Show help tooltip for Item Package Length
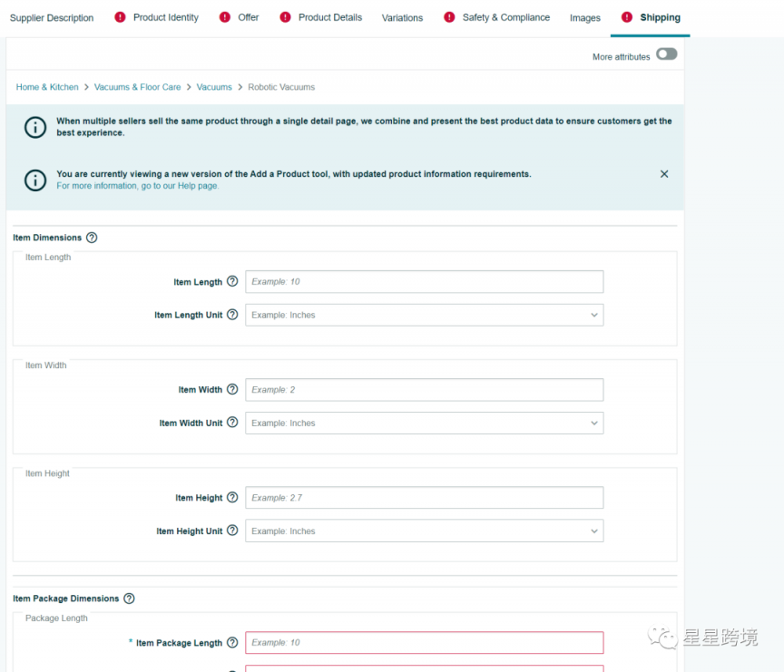Image resolution: width=784 pixels, height=672 pixels. point(232,642)
